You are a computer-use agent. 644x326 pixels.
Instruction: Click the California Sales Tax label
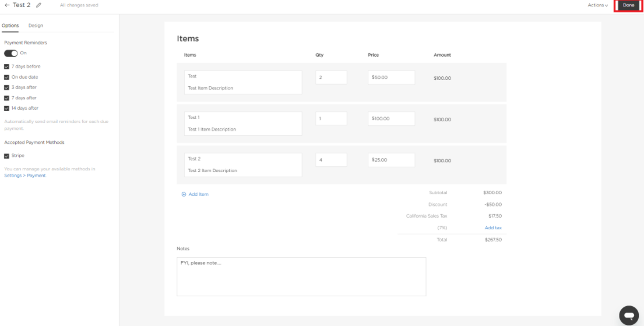click(x=426, y=216)
